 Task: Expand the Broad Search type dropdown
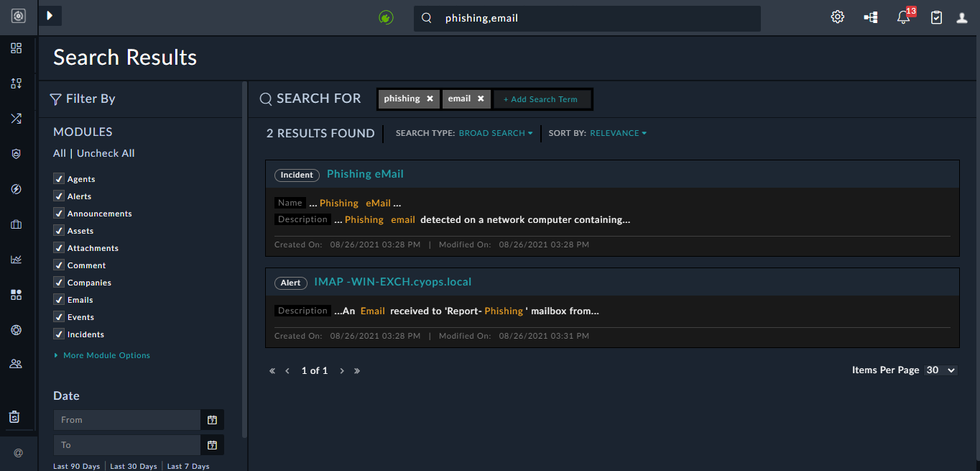[x=496, y=133]
